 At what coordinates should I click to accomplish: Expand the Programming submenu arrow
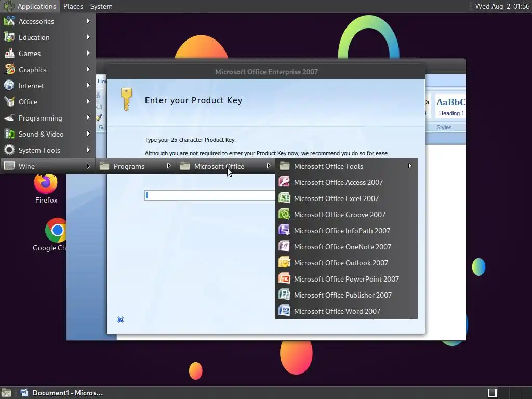tap(88, 118)
